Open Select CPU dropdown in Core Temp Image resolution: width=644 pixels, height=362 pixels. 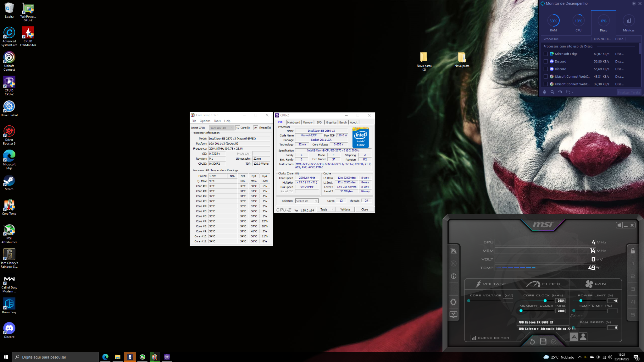(222, 128)
